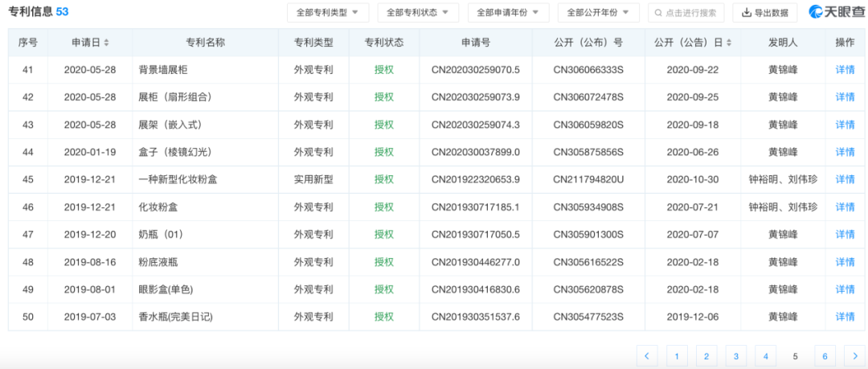This screenshot has width=868, height=369.
Task: Open details for row 48 粉底液瓶
Action: click(x=845, y=262)
